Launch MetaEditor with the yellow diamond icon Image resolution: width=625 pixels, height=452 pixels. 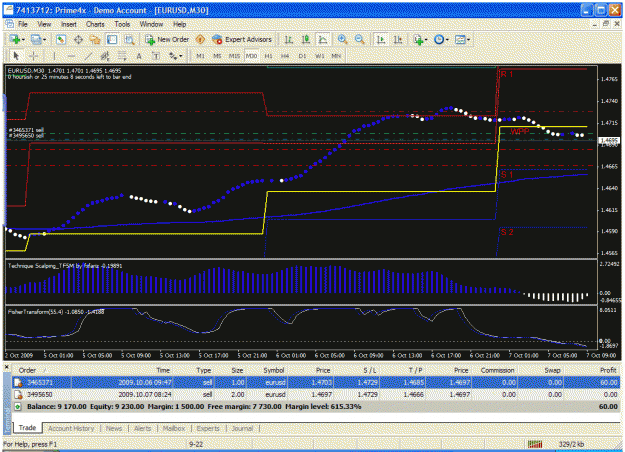tap(200, 39)
